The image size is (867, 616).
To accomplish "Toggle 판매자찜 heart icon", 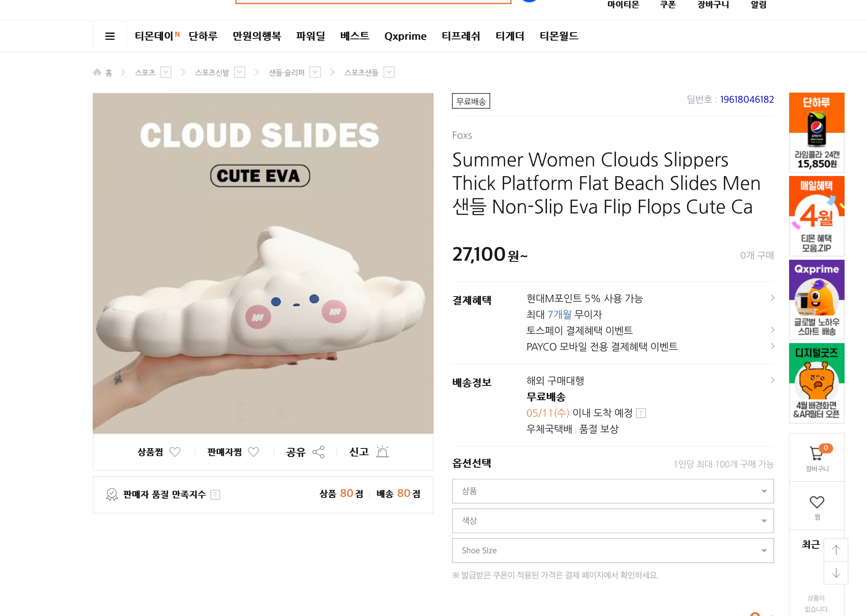I will 254,452.
